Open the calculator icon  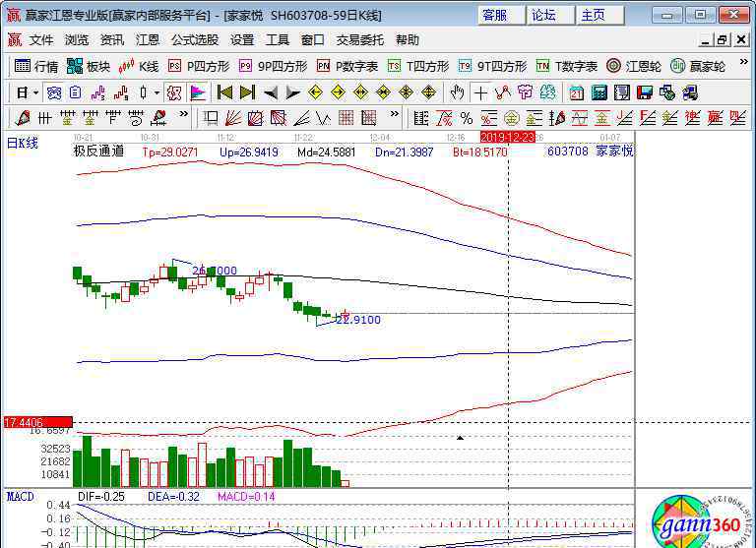pyautogui.click(x=599, y=92)
